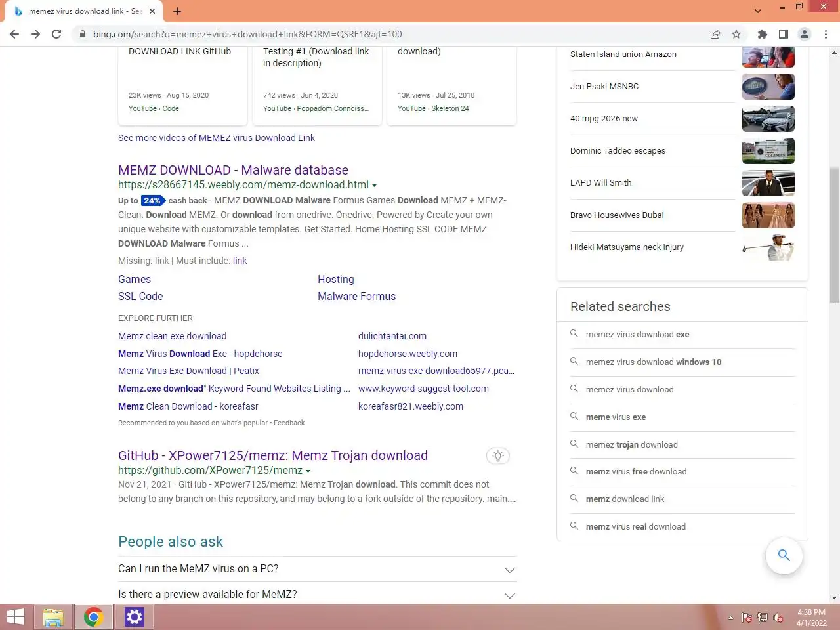Close the memez virus download link tab
The width and height of the screenshot is (840, 630).
click(152, 11)
